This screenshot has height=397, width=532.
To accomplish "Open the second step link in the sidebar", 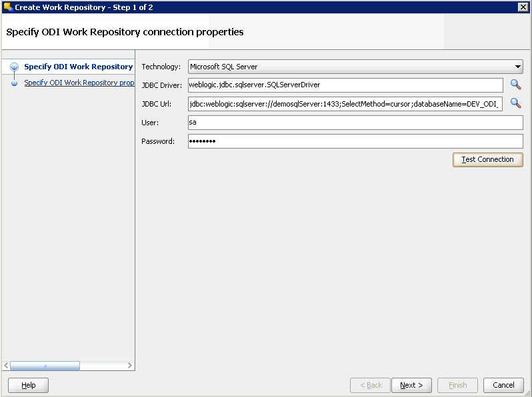I will (x=79, y=83).
